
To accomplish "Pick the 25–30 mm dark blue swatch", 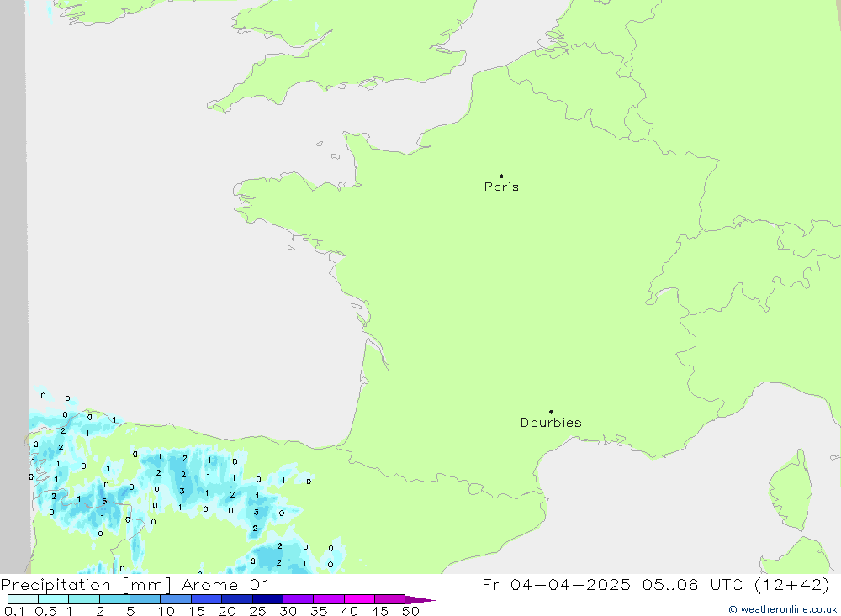I will click(267, 599).
